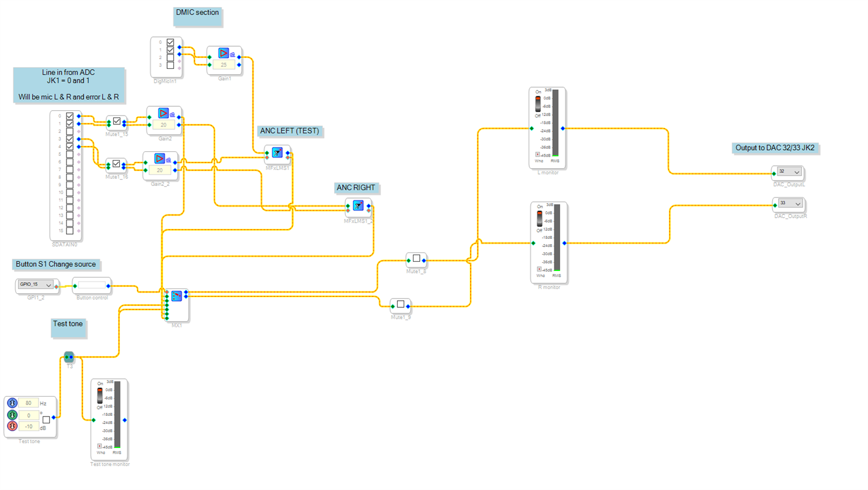Click the MX1 multiplexer icon
Image resolution: width=868 pixels, height=490 pixels.
tap(176, 296)
